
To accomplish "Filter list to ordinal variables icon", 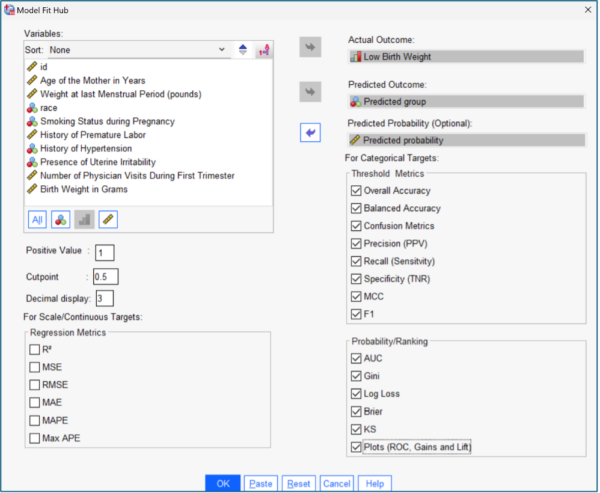I will pyautogui.click(x=84, y=220).
